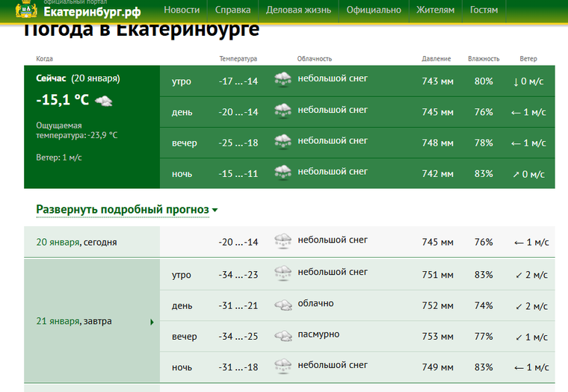Go to Деловая жизнь section
Viewport: 568px width, 392px height.
[x=298, y=10]
